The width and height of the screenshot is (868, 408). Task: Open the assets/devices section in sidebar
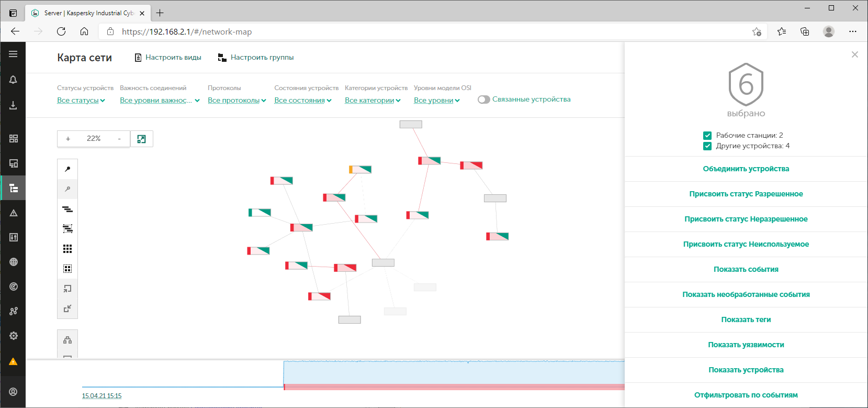click(13, 163)
